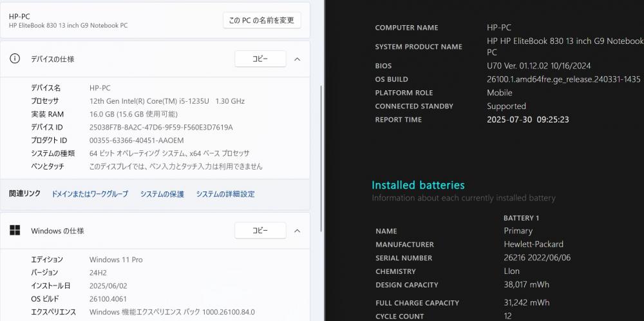Image resolution: width=644 pixels, height=321 pixels.
Task: Select the product ID 00355-63366-40451-AAOEM
Action: coord(137,141)
